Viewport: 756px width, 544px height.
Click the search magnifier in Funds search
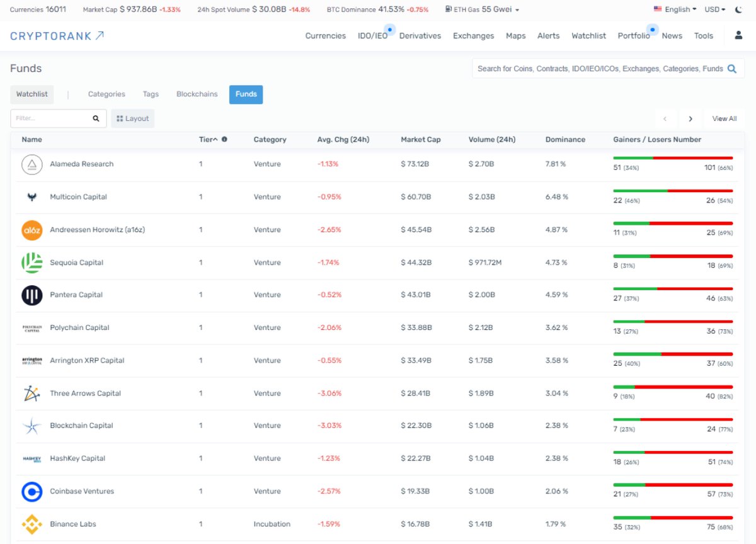pos(732,69)
